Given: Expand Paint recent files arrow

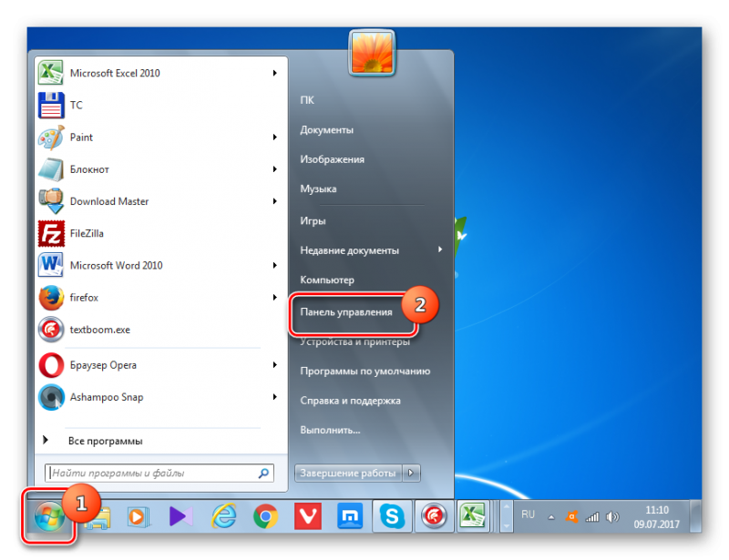Looking at the screenshot, I should [275, 137].
